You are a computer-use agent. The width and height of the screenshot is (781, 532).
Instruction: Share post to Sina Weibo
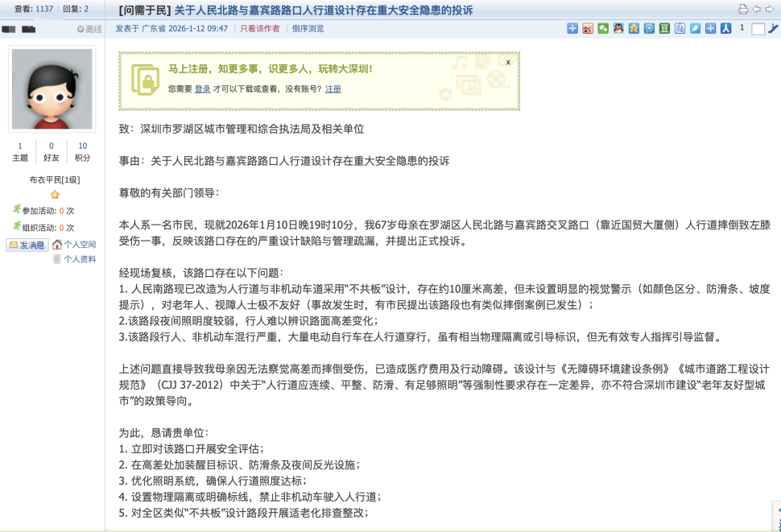[x=588, y=29]
